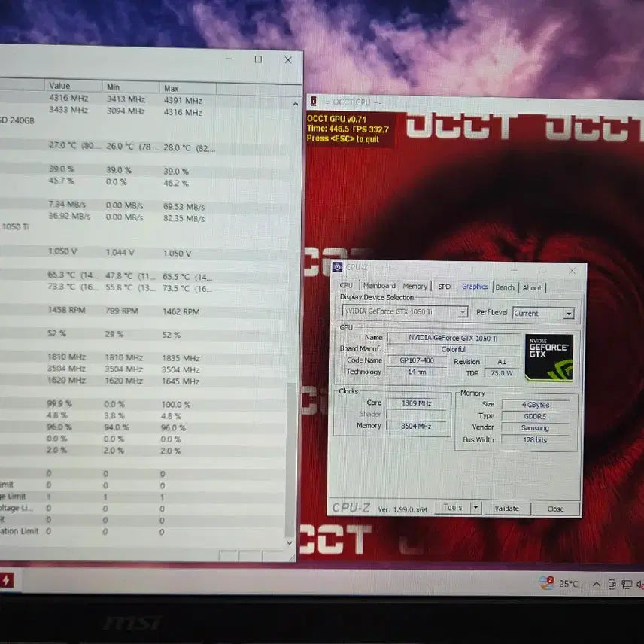
Task: Click scroll-down arrow in sensor window
Action: (x=290, y=543)
